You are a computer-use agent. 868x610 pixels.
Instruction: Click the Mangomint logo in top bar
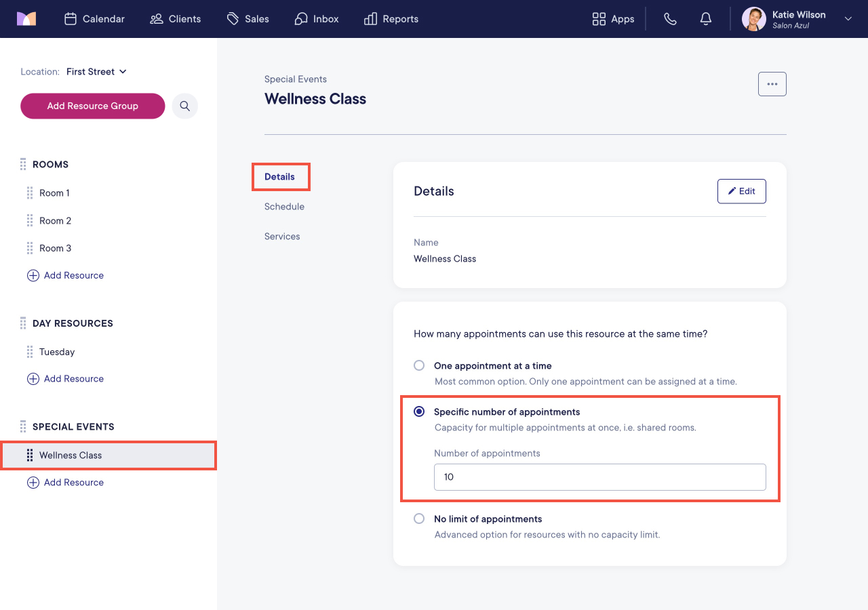pyautogui.click(x=26, y=19)
